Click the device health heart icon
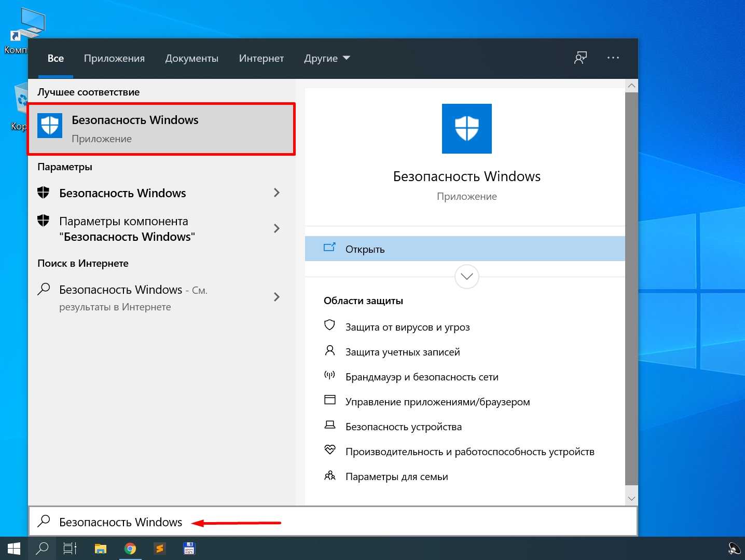This screenshot has width=745, height=560. [x=329, y=449]
